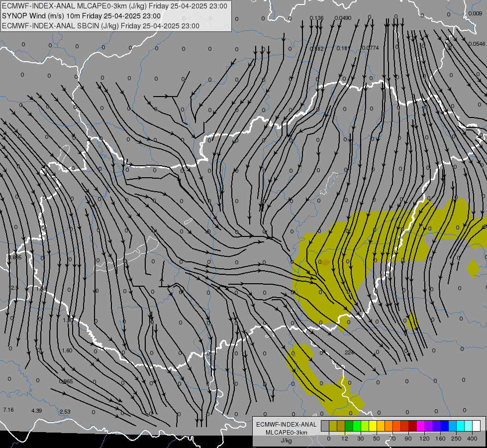Pick the dark green legend swatch

point(349,426)
